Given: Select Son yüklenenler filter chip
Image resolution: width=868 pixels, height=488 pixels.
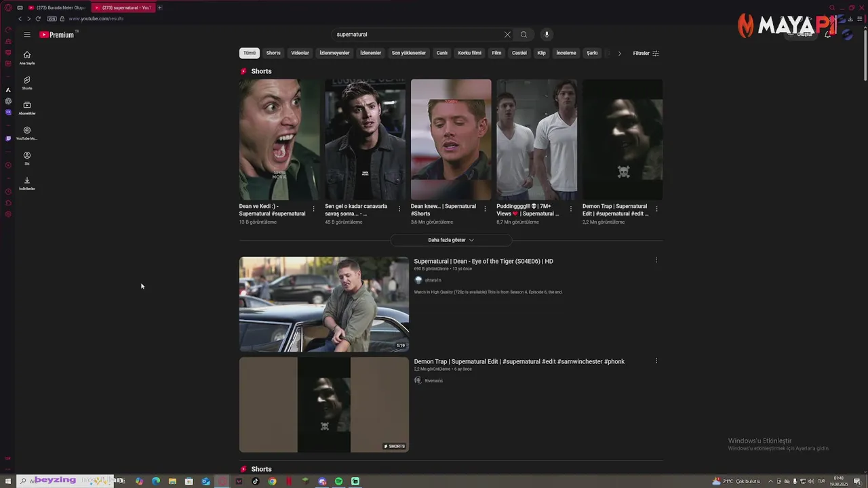Looking at the screenshot, I should tap(409, 53).
